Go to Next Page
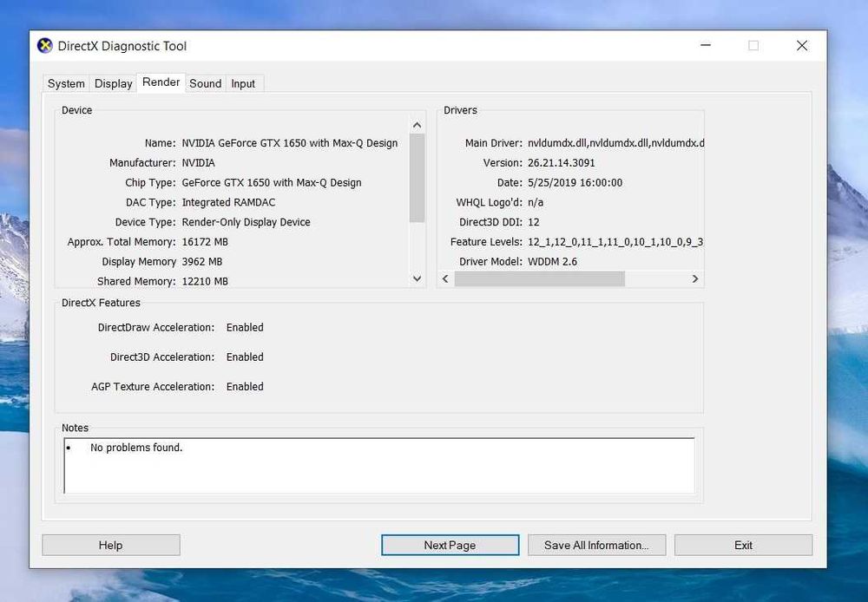 [450, 545]
